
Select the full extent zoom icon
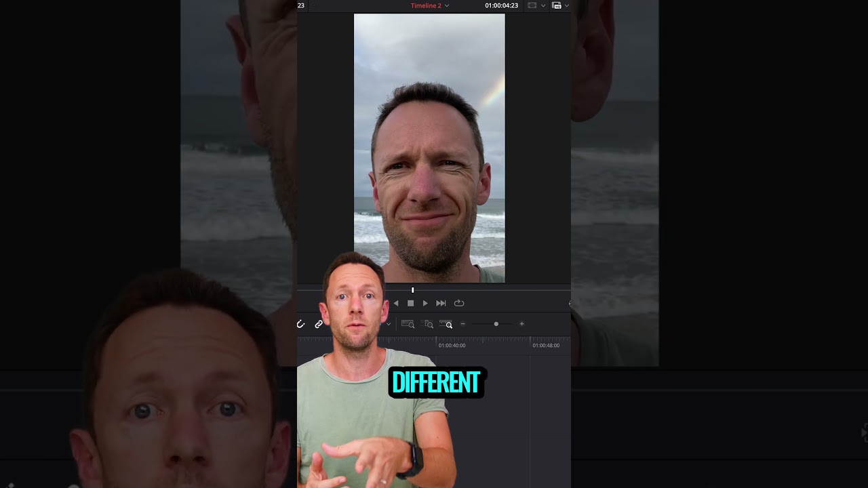[x=407, y=325]
